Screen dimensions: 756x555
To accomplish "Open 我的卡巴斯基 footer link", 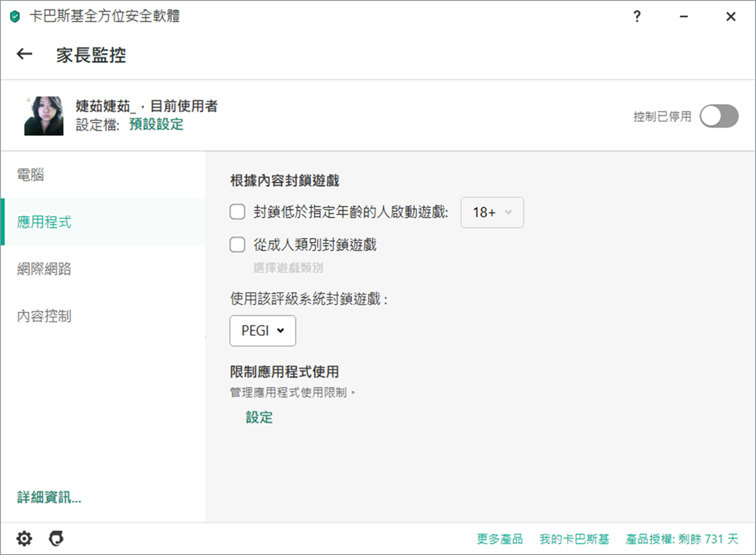I will coord(573,539).
